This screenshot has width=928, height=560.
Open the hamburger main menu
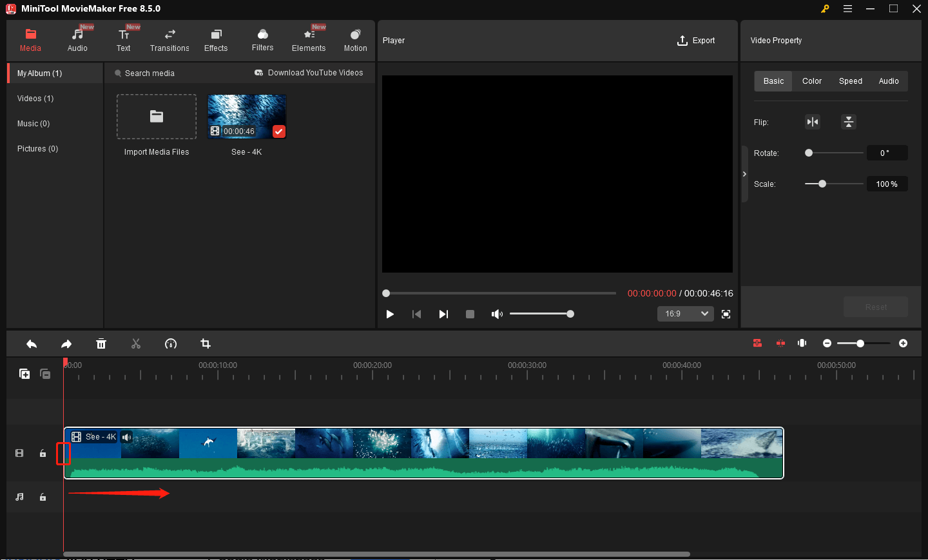coord(847,9)
